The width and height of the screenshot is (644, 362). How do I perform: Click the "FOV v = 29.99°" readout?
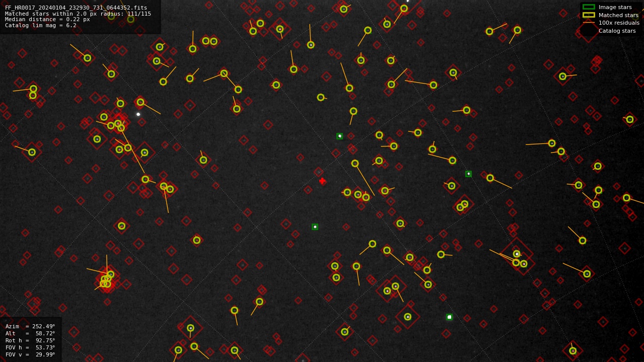[30, 354]
